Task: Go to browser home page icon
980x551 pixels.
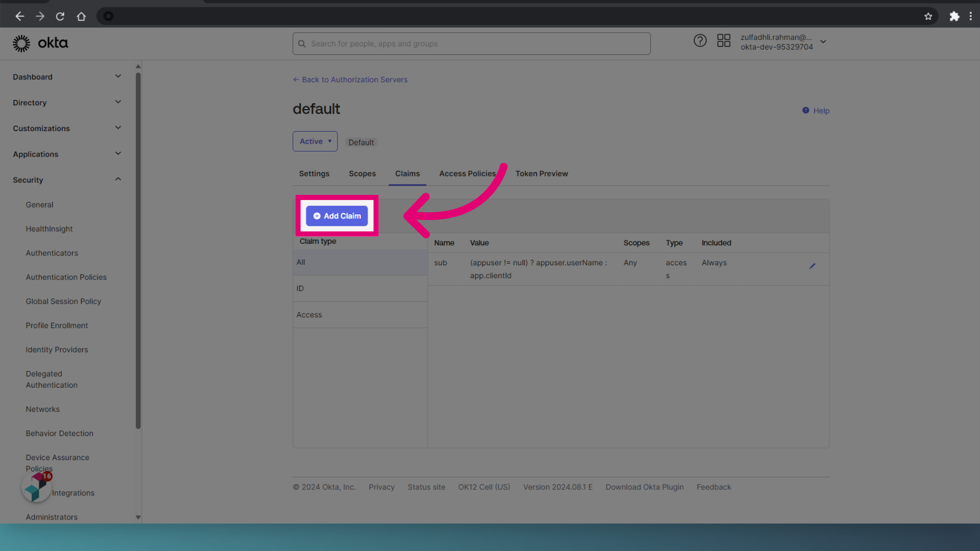Action: tap(81, 16)
